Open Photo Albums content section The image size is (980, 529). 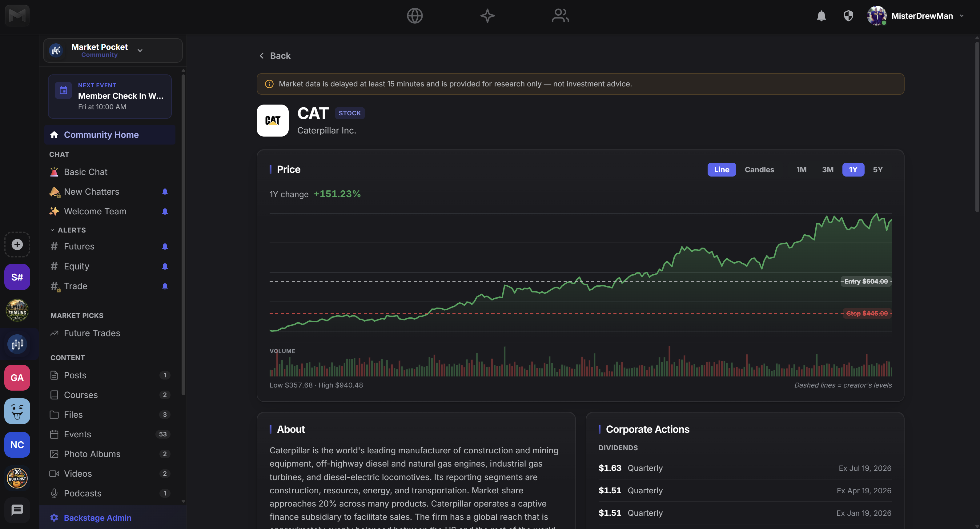(110, 454)
